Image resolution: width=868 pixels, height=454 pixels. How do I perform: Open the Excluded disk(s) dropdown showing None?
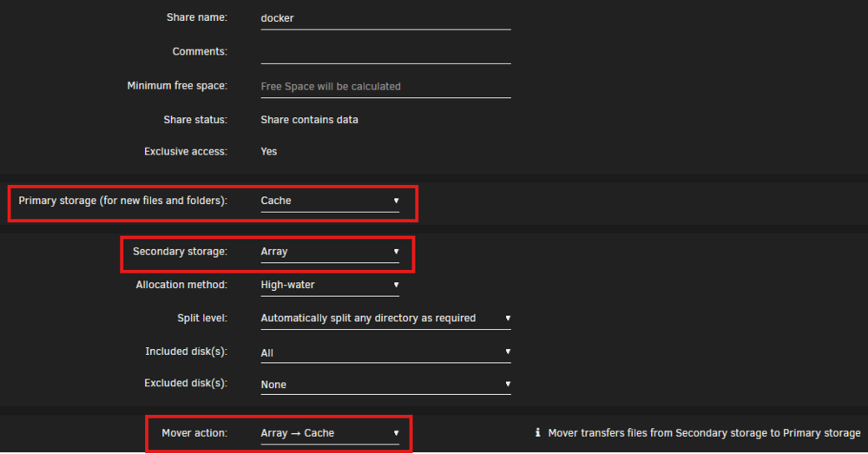[x=386, y=385]
